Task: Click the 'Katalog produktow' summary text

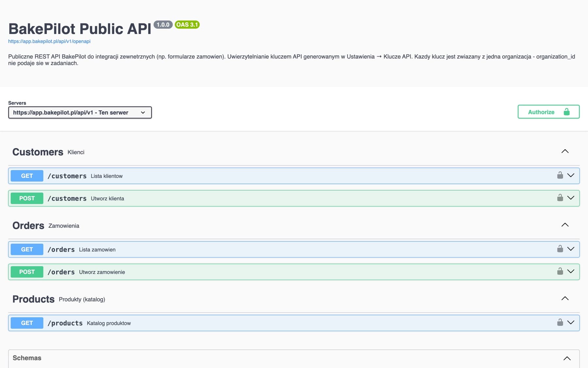Action: (x=109, y=323)
